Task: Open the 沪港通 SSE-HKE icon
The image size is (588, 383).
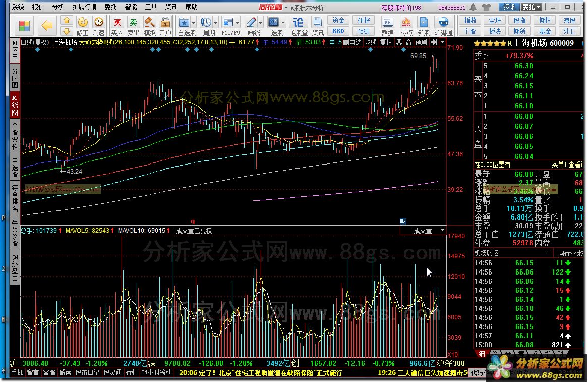Action: click(x=444, y=26)
